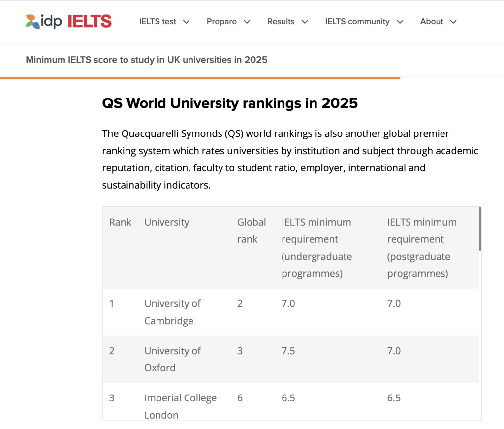This screenshot has width=504, height=429.
Task: Select the About menu item
Action: [x=432, y=22]
